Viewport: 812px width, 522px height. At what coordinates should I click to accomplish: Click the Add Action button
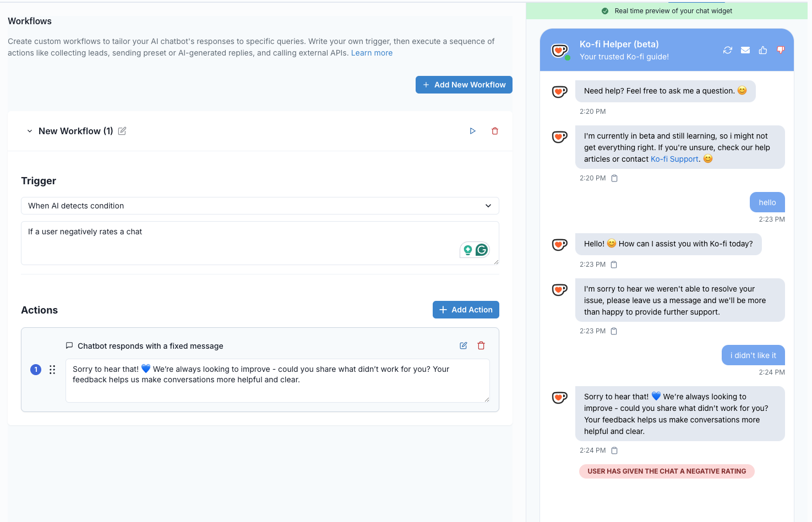(466, 310)
